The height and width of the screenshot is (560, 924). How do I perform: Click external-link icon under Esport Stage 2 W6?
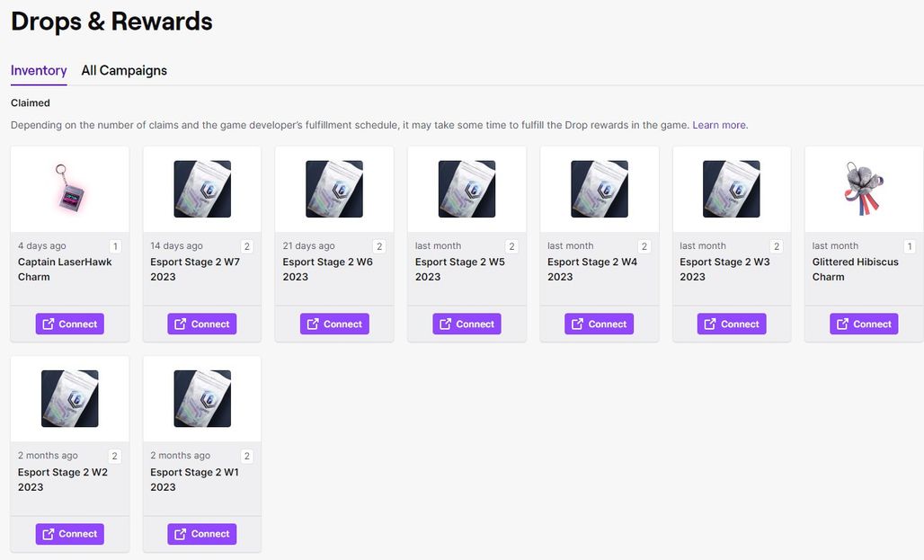coord(313,324)
